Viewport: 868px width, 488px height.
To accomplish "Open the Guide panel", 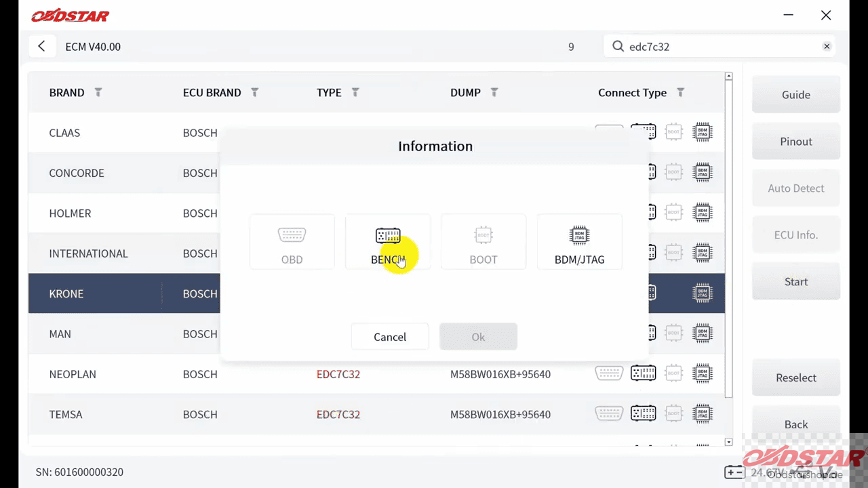I will tap(796, 95).
